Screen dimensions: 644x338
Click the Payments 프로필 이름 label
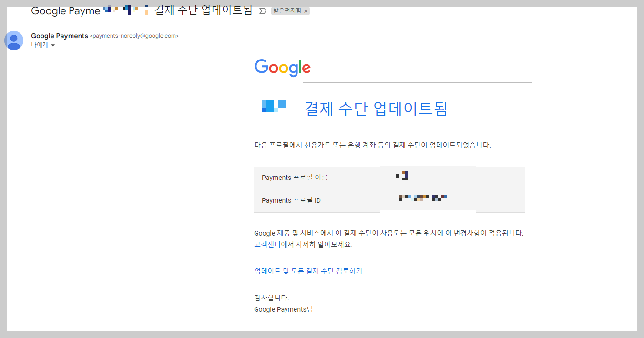(x=295, y=178)
